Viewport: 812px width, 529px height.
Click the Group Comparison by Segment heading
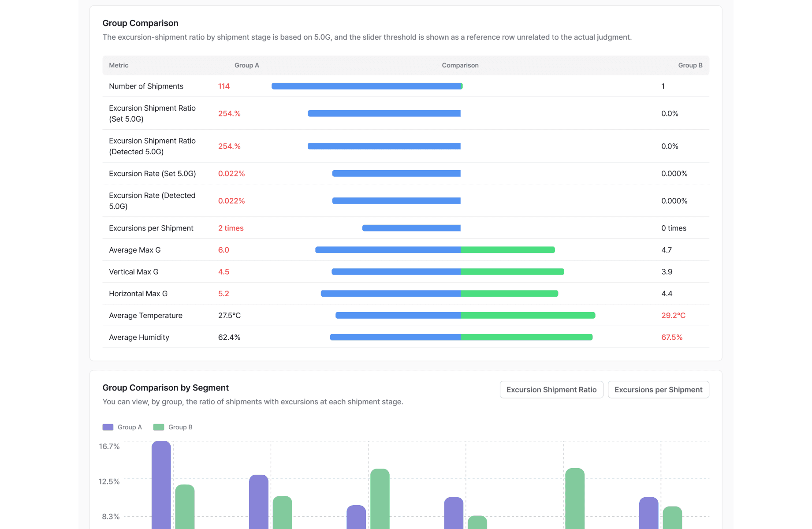click(166, 388)
